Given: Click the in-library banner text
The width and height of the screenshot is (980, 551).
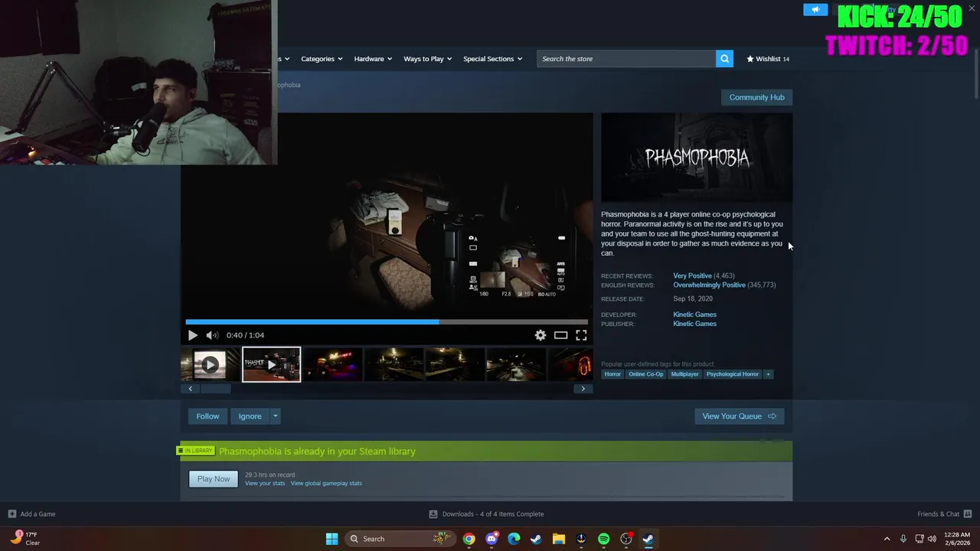Looking at the screenshot, I should pos(317,452).
